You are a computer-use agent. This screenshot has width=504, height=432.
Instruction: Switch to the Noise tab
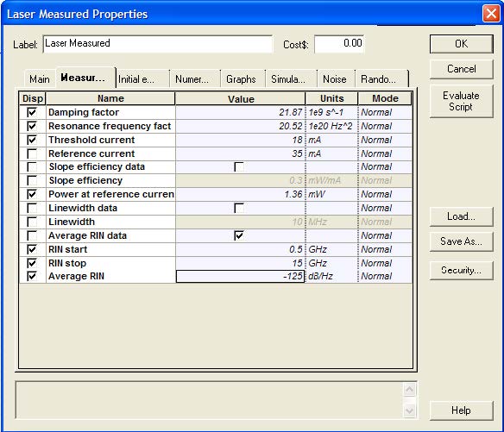[x=336, y=79]
